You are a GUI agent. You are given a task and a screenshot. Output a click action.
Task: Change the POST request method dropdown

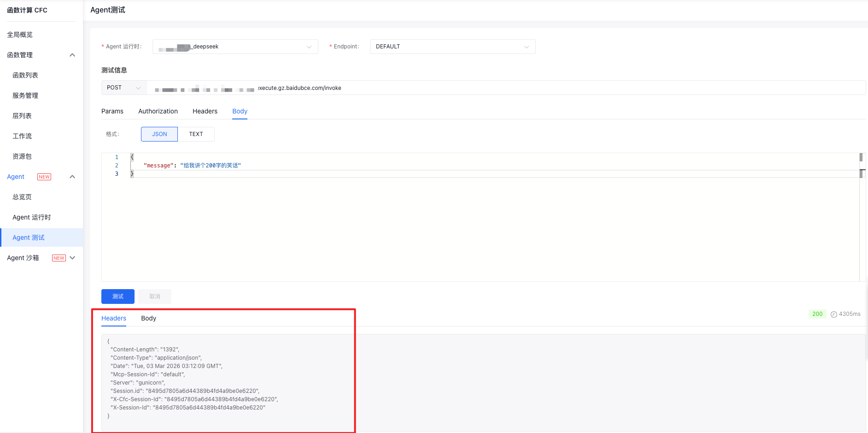pos(123,88)
